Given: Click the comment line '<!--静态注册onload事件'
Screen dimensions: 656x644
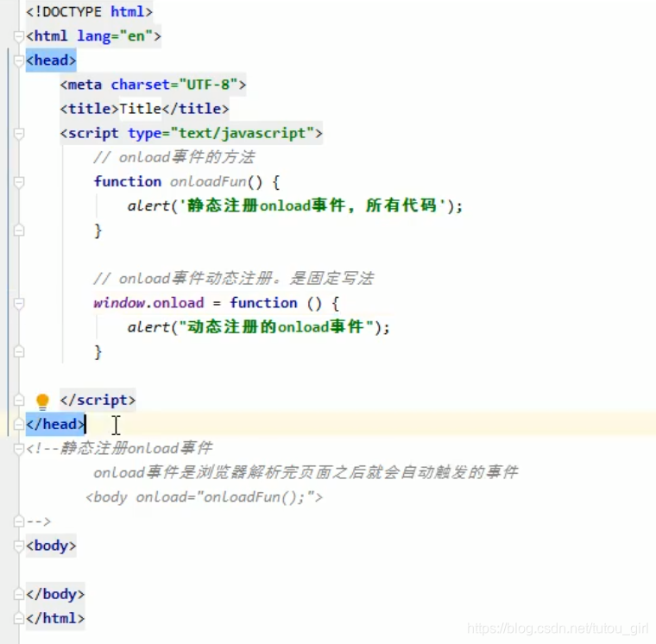Looking at the screenshot, I should pyautogui.click(x=119, y=449).
